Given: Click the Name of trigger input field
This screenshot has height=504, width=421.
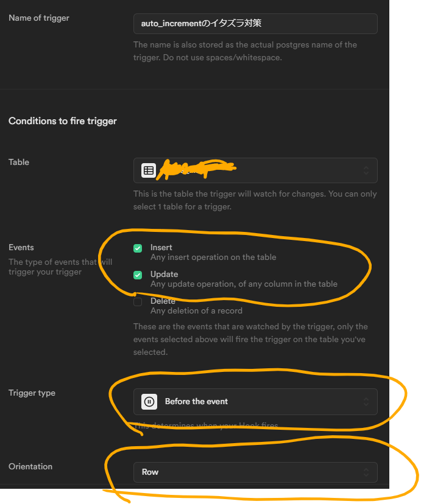Looking at the screenshot, I should [255, 24].
